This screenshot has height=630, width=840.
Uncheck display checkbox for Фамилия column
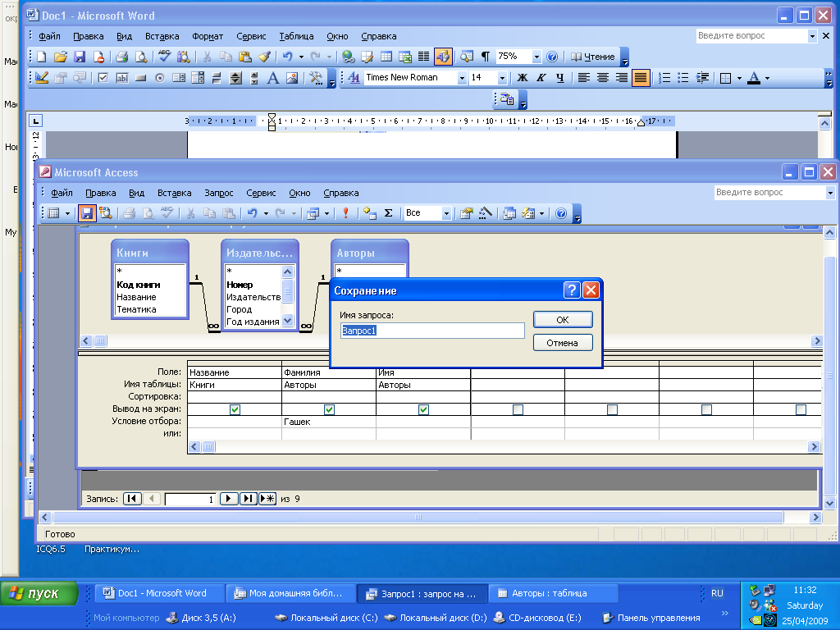tap(329, 409)
